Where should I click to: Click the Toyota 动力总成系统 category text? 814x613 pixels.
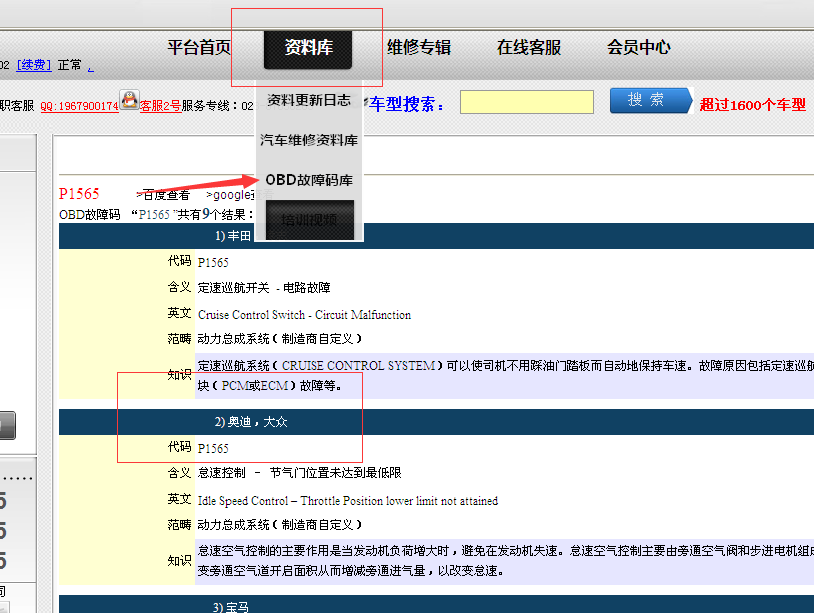[279, 339]
